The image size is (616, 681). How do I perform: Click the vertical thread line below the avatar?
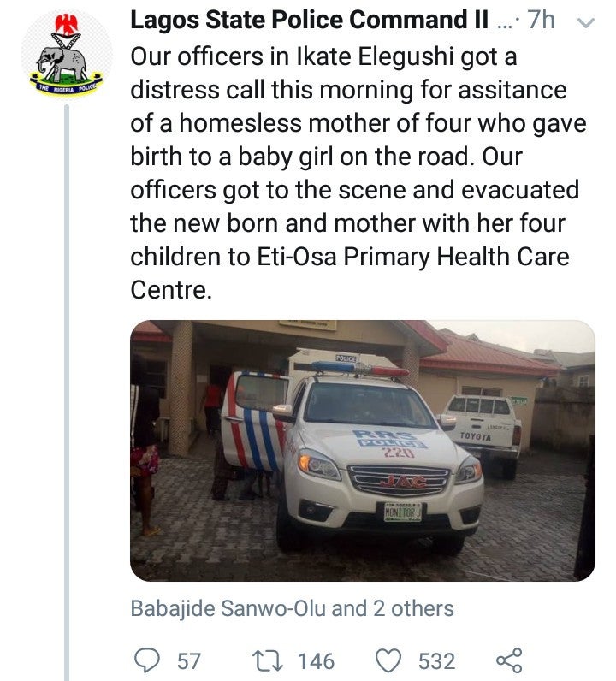point(67,385)
